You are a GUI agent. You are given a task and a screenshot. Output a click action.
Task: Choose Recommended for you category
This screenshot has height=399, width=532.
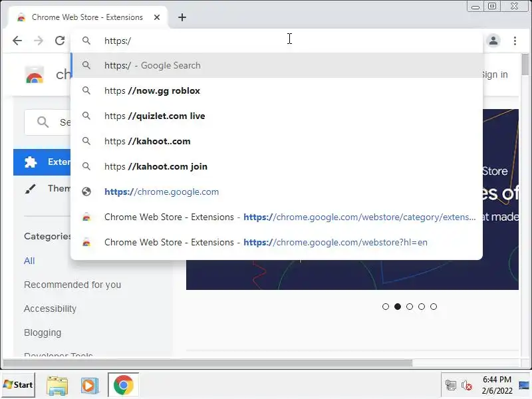click(72, 285)
